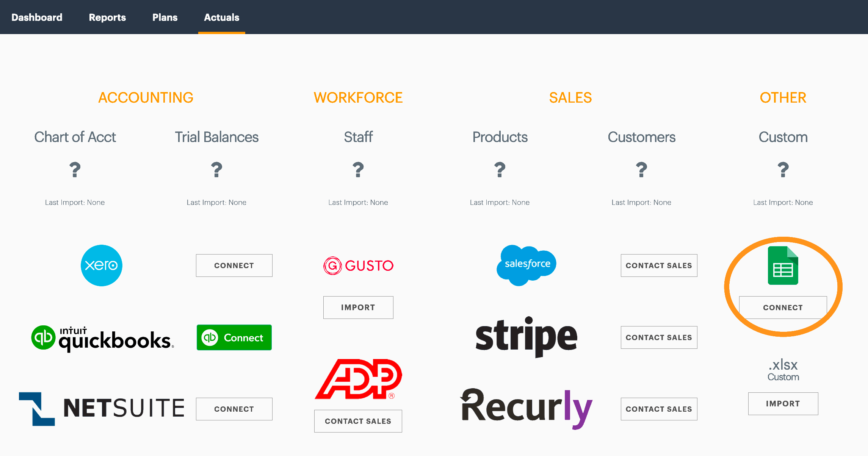Click the Google Sheets icon
This screenshot has height=456, width=868.
[x=783, y=265]
